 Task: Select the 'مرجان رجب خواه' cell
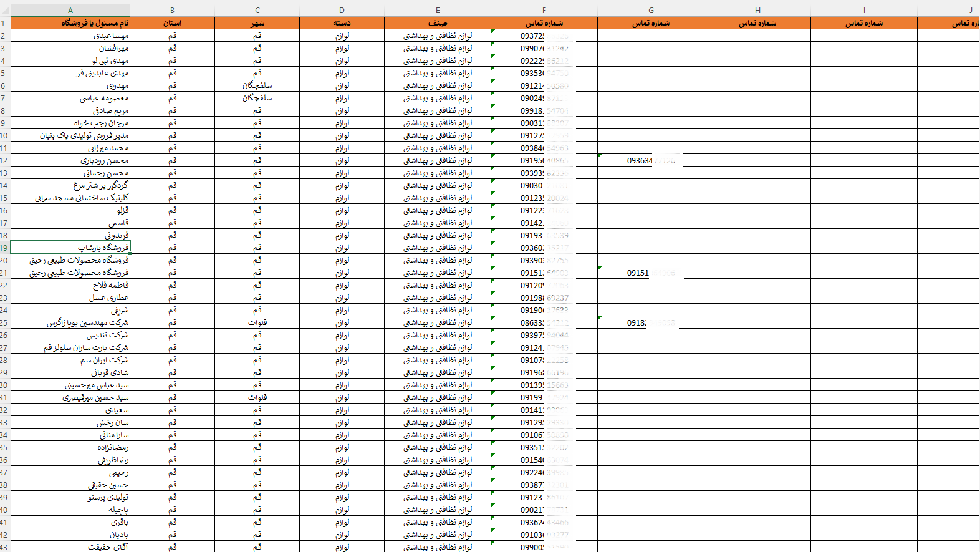70,123
